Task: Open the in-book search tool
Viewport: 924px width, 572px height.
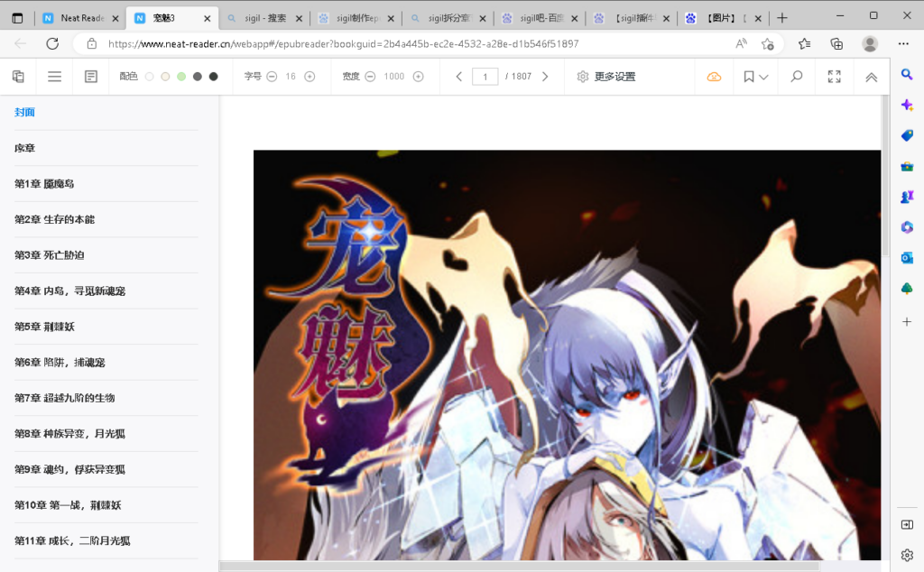Action: 796,77
